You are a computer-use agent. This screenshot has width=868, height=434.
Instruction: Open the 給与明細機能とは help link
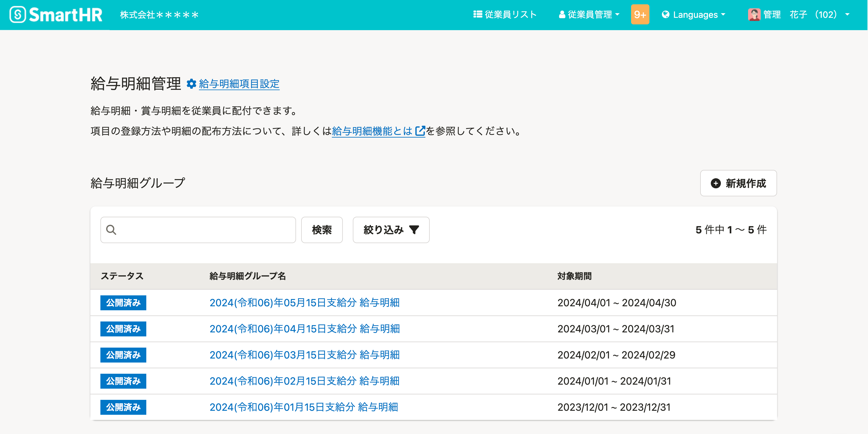(372, 131)
